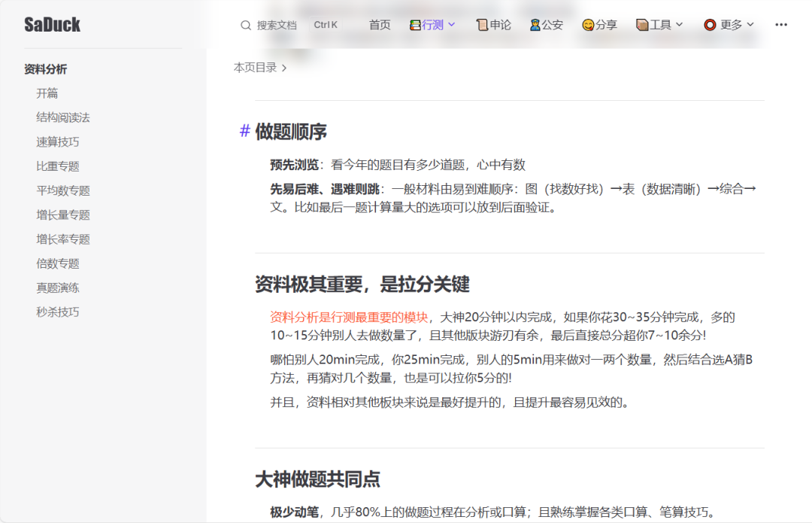Viewport: 812px width, 523px height.
Task: Click the 公安 police officer icon
Action: [x=535, y=25]
